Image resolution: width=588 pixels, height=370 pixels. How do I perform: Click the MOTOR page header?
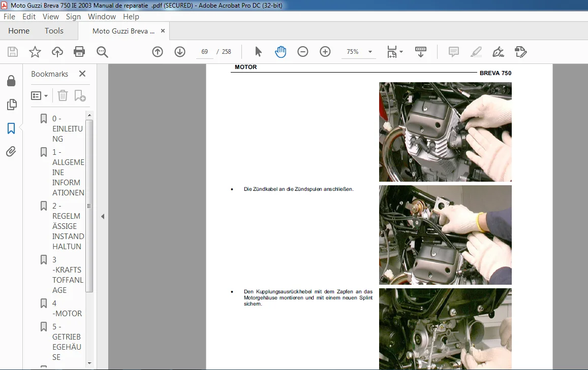tap(245, 67)
